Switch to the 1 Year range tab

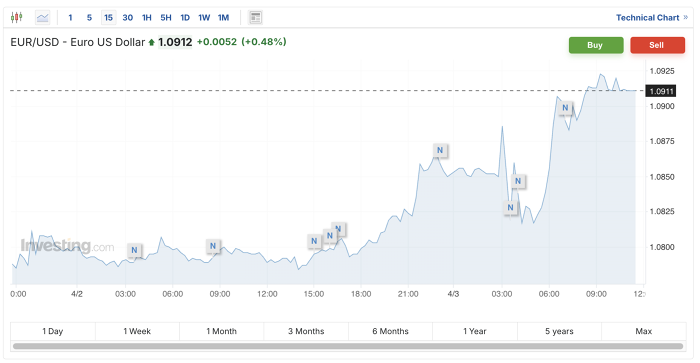[475, 331]
